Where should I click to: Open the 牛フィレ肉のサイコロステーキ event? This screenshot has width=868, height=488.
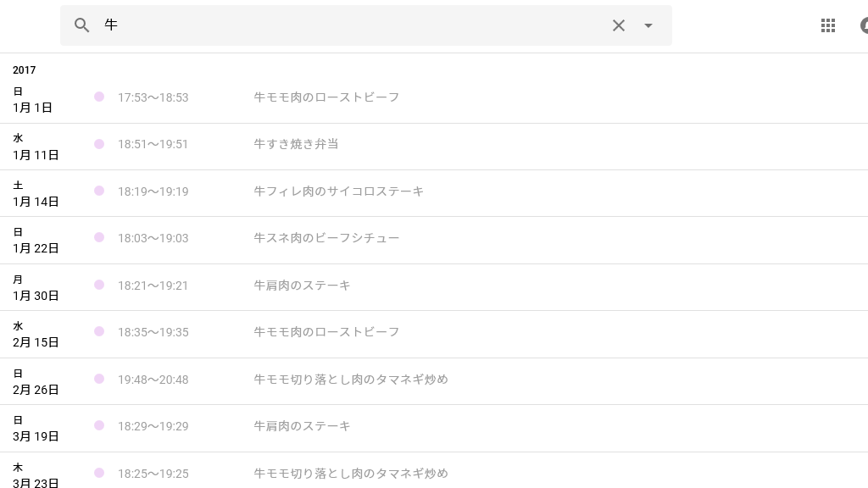pyautogui.click(x=338, y=191)
